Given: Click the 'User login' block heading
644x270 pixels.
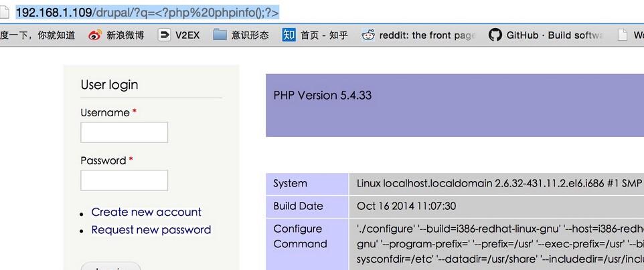Looking at the screenshot, I should pos(109,85).
